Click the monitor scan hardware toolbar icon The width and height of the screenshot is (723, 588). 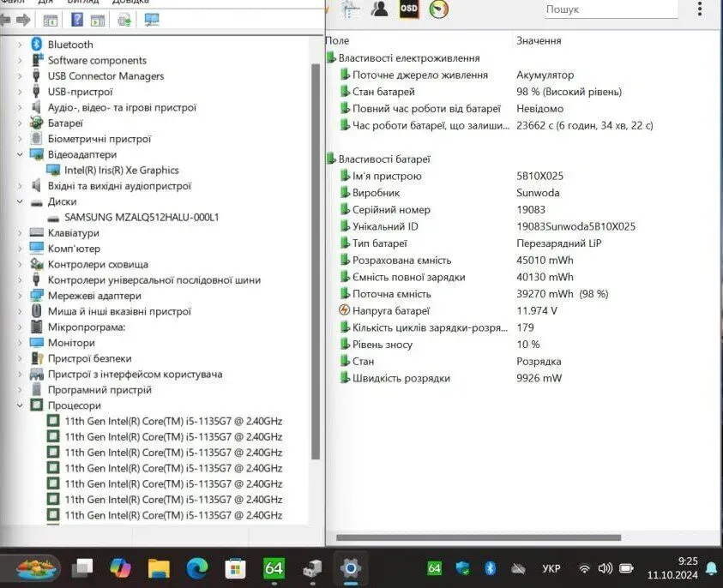(x=152, y=20)
